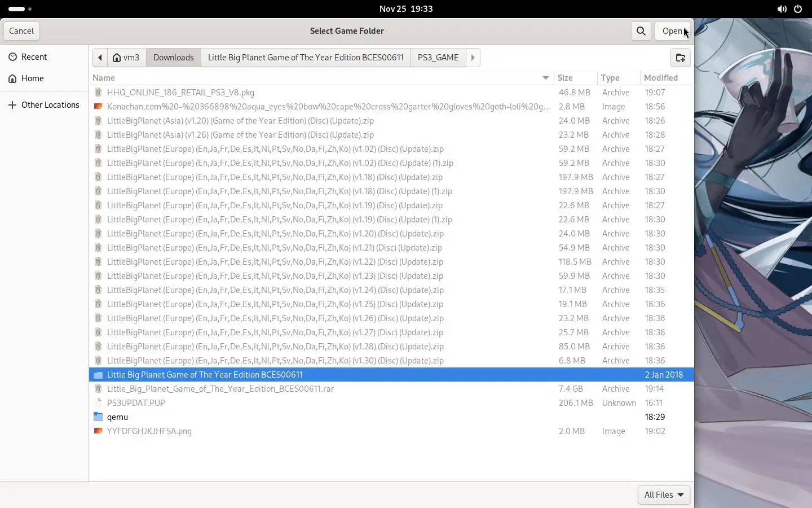The width and height of the screenshot is (812, 508).
Task: Sort by the Modified column header
Action: (x=667, y=78)
